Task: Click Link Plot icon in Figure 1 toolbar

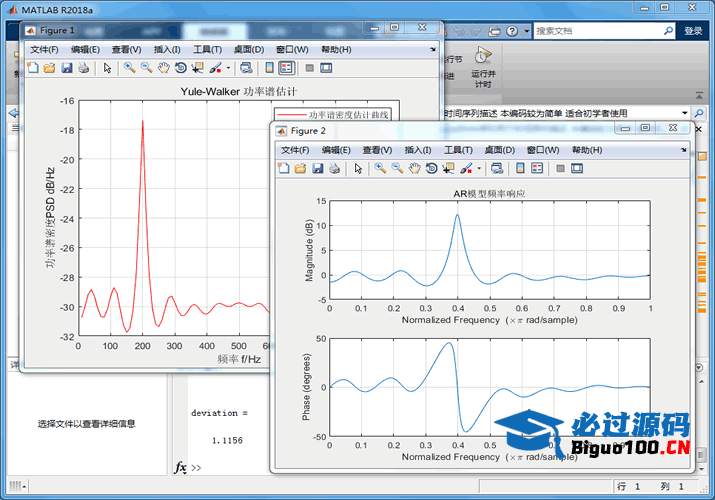Action: (246, 68)
